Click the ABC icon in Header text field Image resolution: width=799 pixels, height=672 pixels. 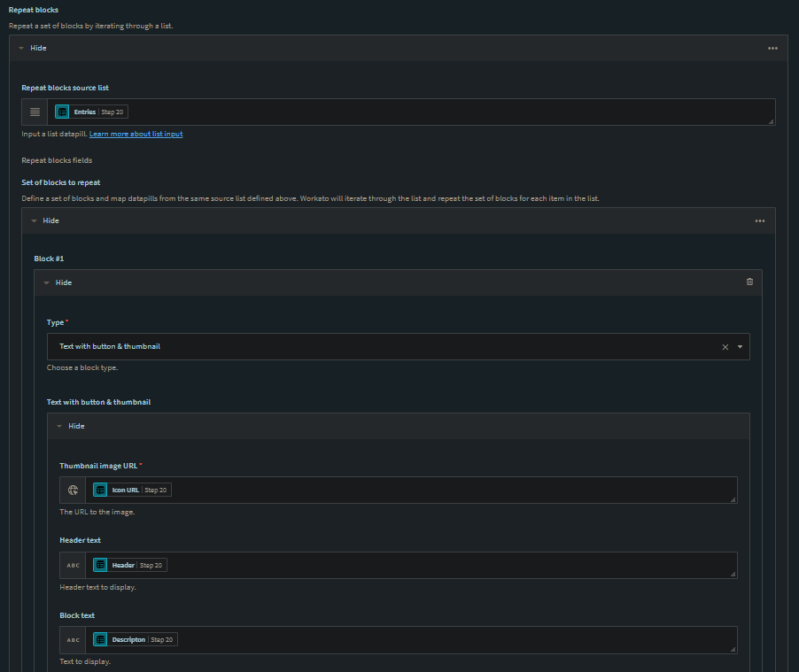(73, 565)
